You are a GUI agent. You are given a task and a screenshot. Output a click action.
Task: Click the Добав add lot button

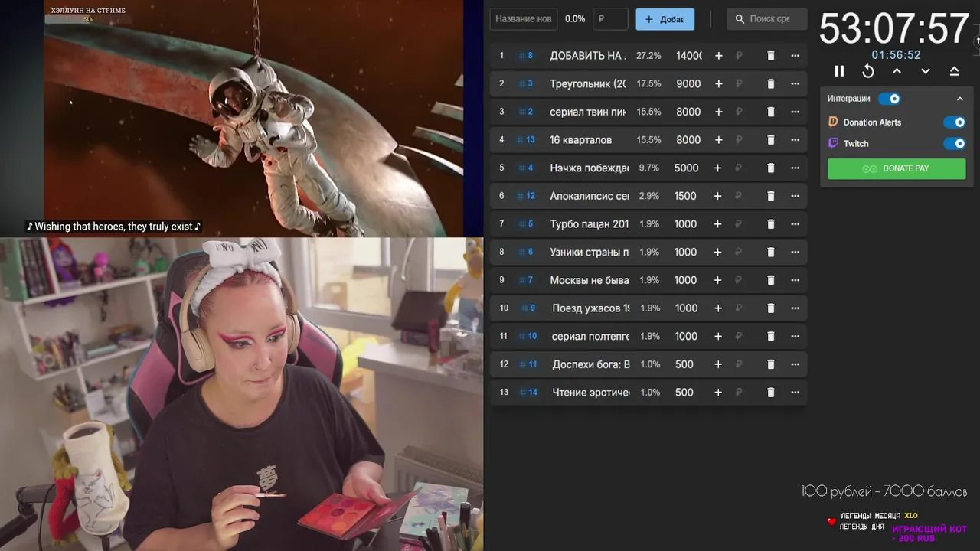665,19
